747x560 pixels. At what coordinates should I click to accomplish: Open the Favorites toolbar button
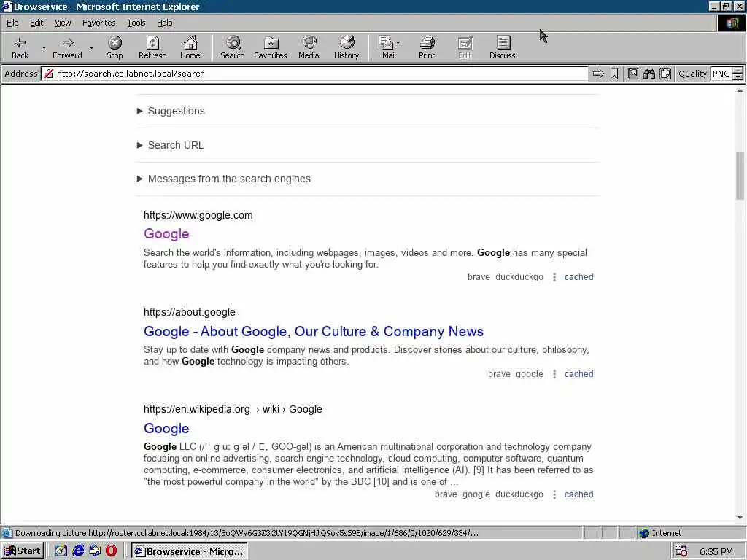pos(271,47)
